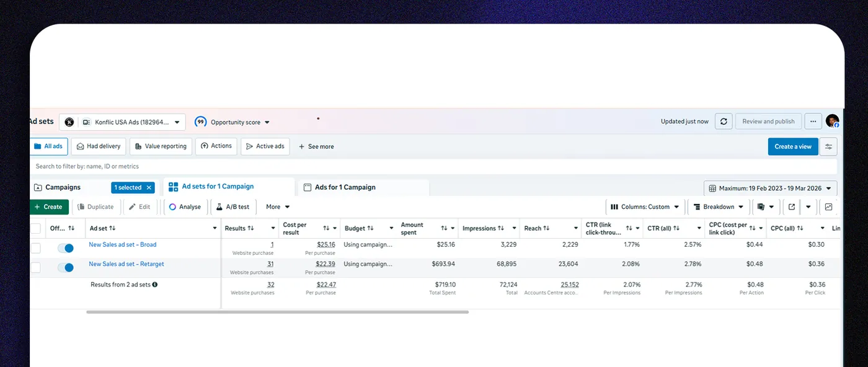Sort by Budget column arrows
Image resolution: width=868 pixels, height=367 pixels.
pos(370,228)
